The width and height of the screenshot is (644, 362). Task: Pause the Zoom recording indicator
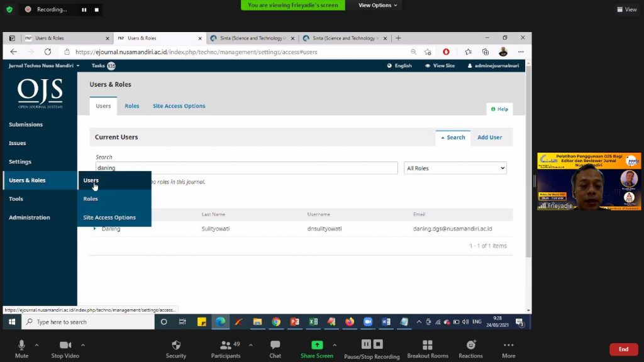click(84, 10)
